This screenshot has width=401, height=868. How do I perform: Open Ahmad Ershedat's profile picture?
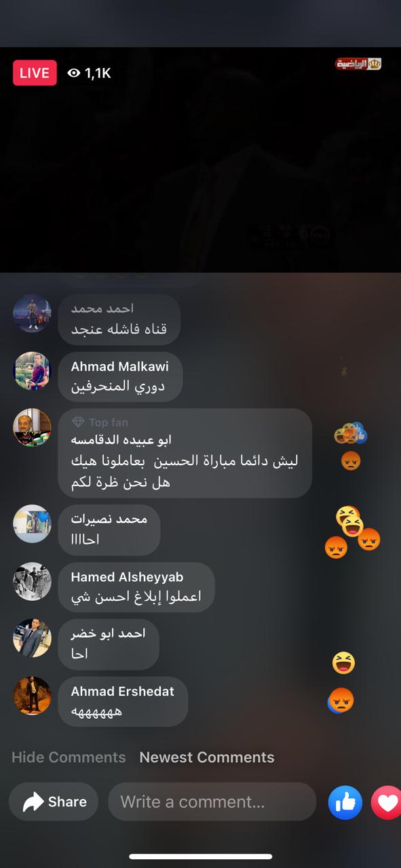[32, 695]
